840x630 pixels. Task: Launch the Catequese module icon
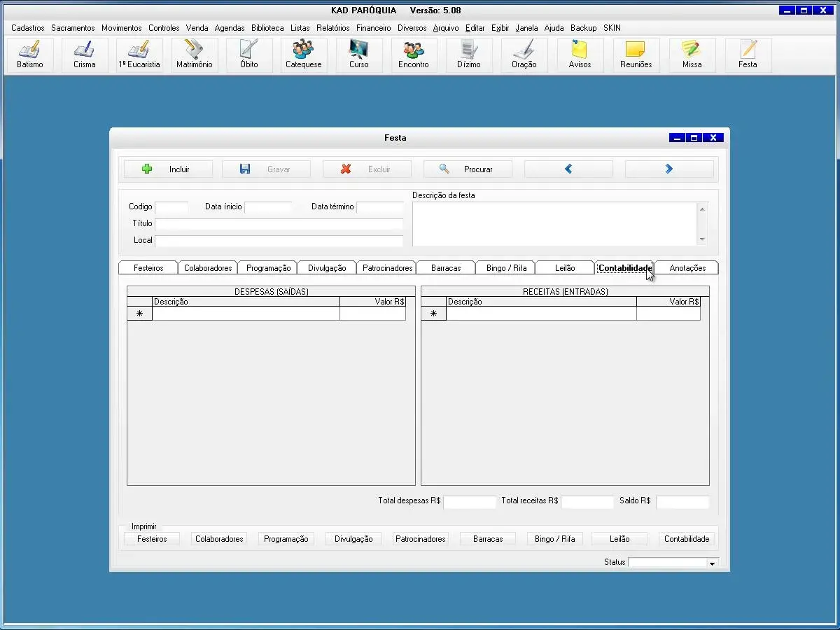click(304, 55)
